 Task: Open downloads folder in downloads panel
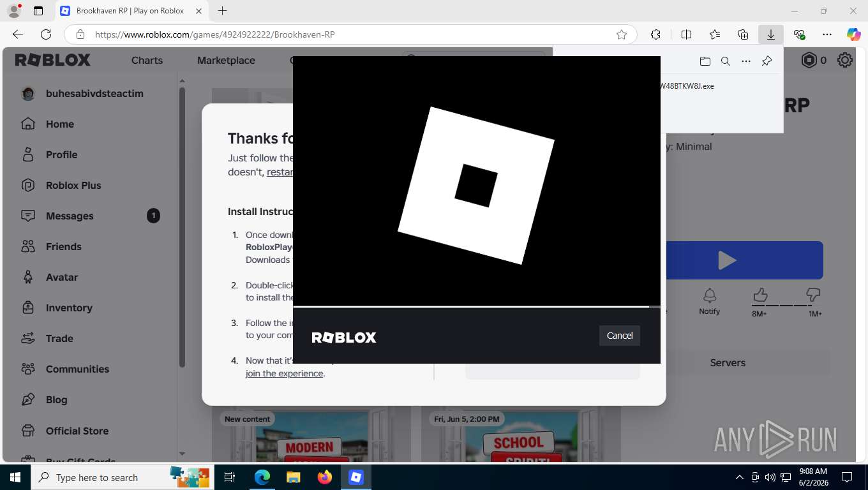[705, 61]
